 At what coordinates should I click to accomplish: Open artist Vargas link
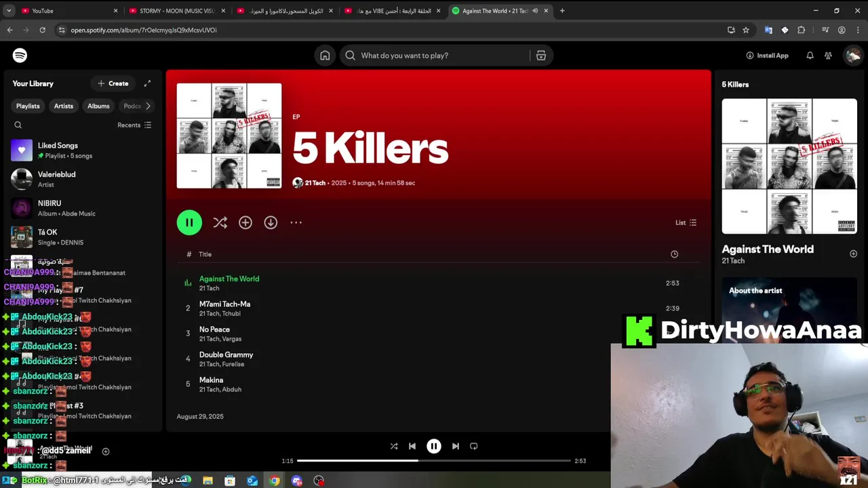coord(231,339)
